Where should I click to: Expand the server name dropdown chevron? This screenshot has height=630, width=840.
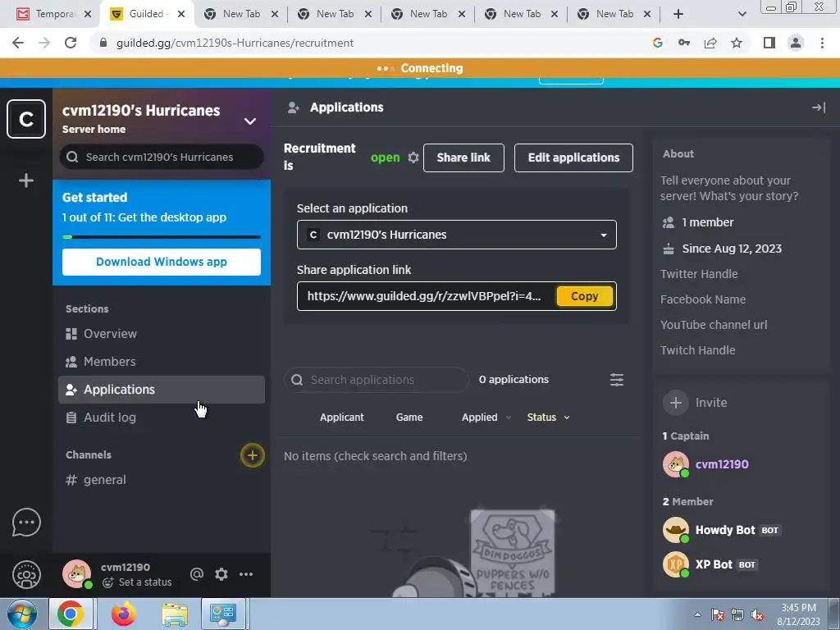coord(249,121)
